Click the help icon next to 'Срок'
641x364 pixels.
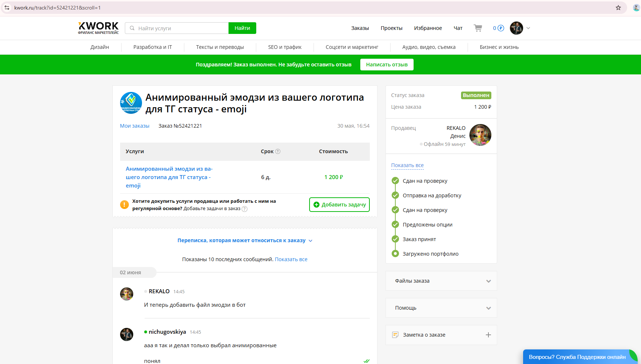278,151
